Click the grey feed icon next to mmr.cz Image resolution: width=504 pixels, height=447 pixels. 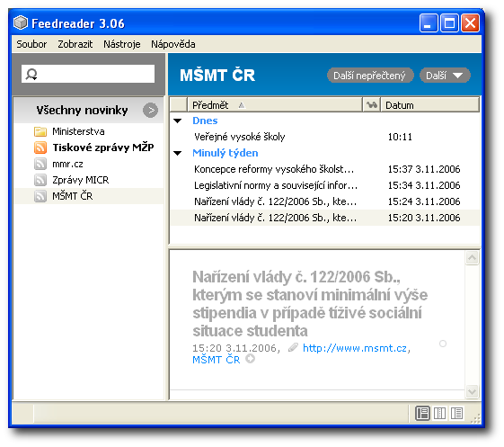(40, 164)
